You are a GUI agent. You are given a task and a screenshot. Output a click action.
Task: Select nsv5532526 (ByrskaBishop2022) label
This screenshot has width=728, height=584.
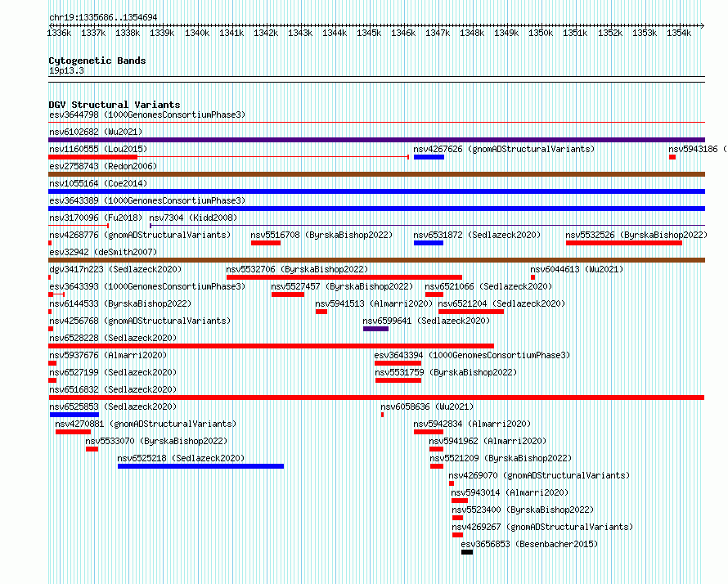pyautogui.click(x=636, y=235)
